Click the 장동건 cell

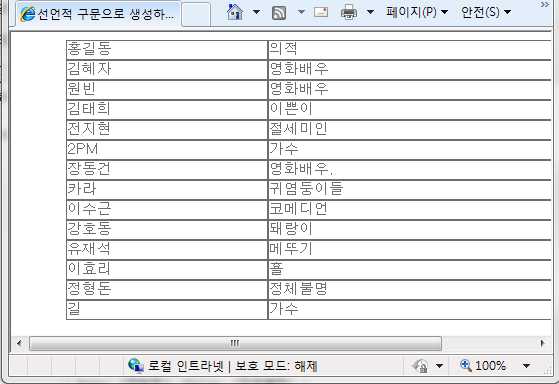[x=167, y=169]
